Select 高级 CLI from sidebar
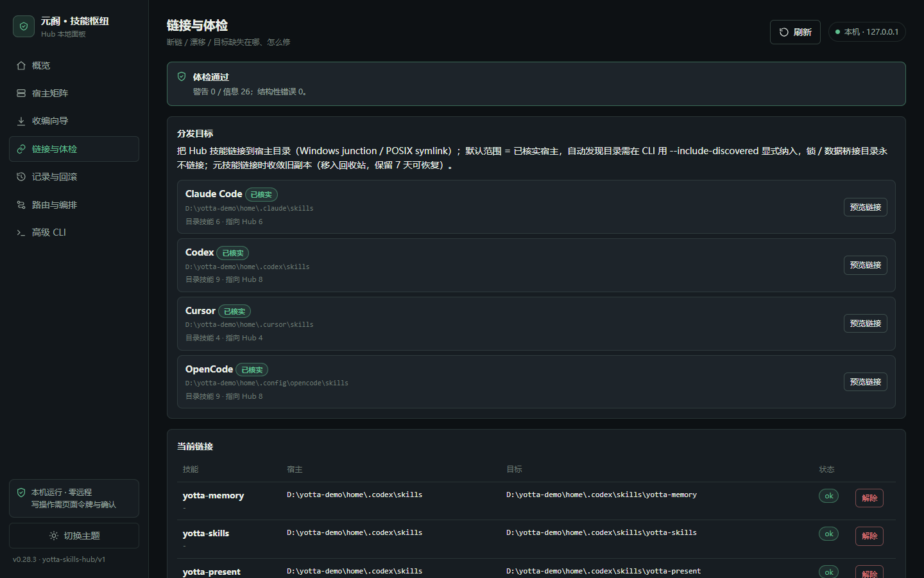This screenshot has height=578, width=924. pos(74,232)
